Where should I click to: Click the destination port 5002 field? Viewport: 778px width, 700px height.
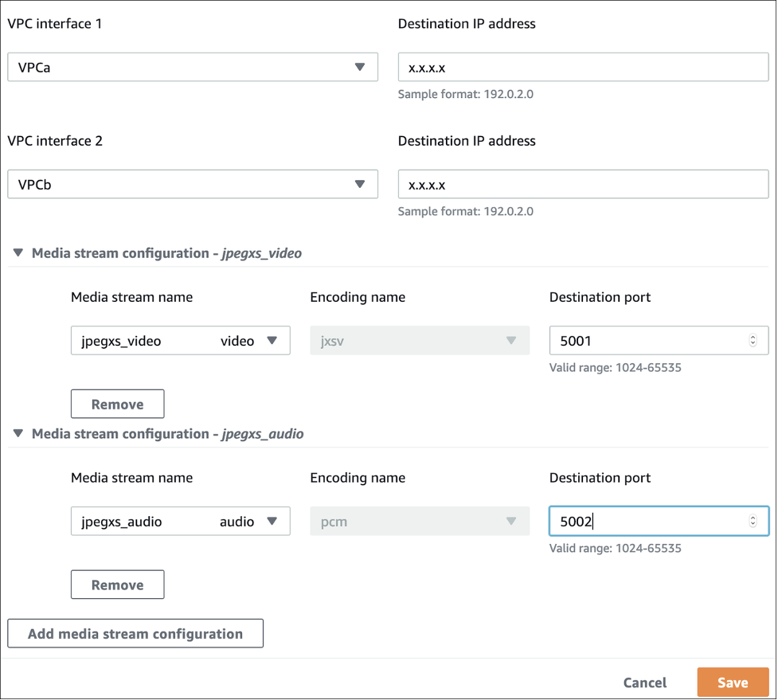click(645, 522)
